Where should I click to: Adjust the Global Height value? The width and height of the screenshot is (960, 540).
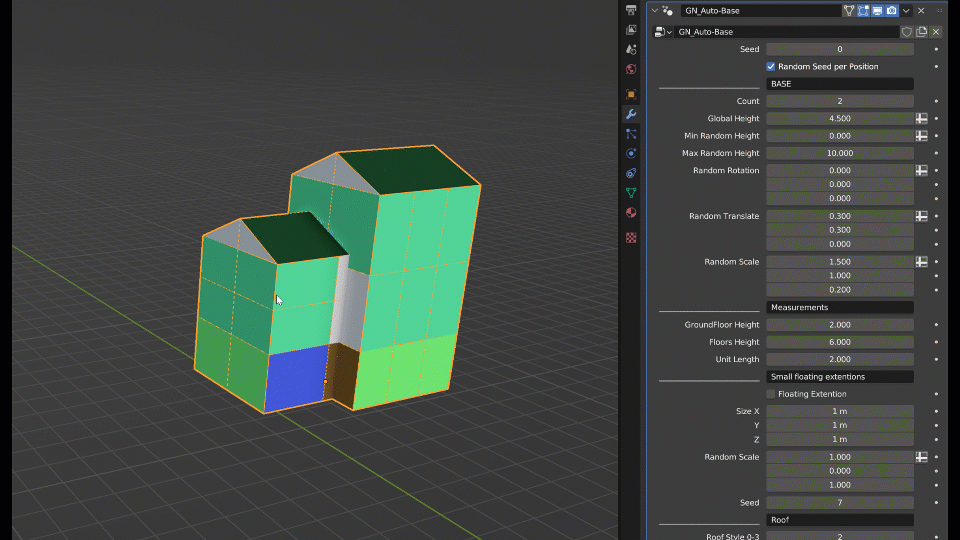pyautogui.click(x=840, y=118)
